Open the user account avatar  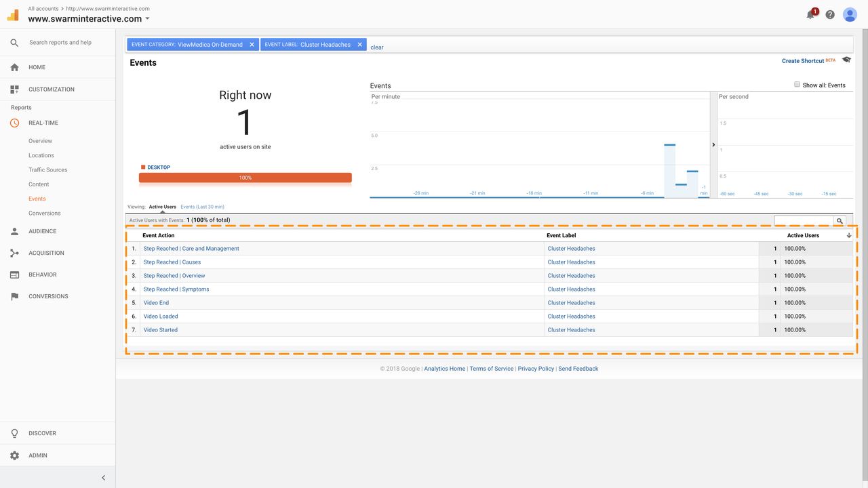coord(850,14)
